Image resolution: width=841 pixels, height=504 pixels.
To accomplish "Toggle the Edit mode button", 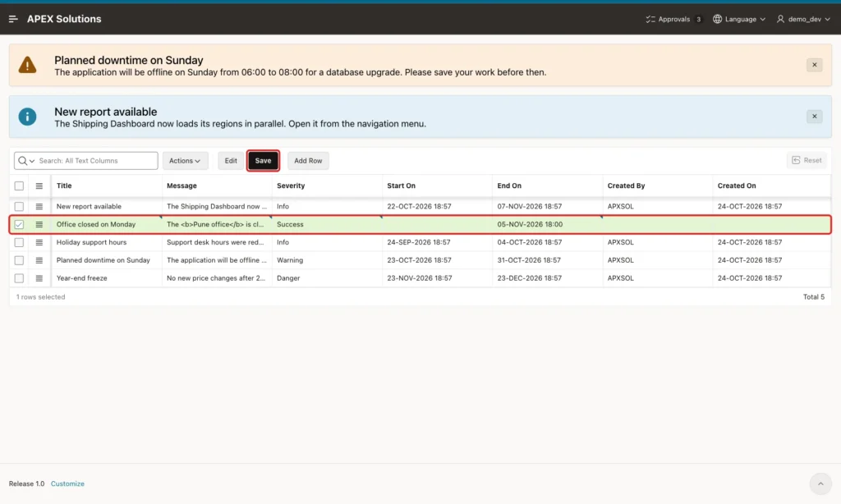I will pyautogui.click(x=231, y=160).
